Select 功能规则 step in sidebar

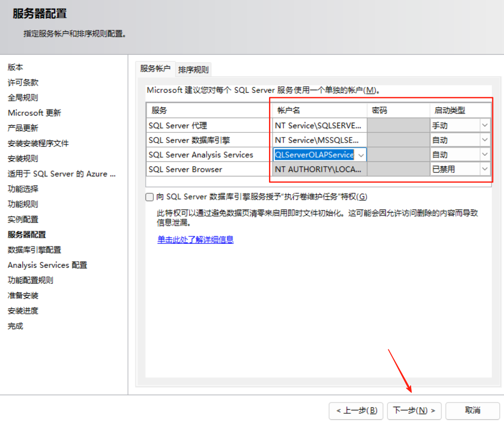tap(23, 204)
